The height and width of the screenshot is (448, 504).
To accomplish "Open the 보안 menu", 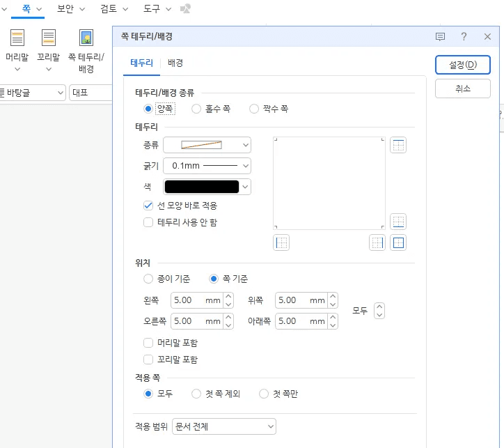I will click(x=65, y=8).
